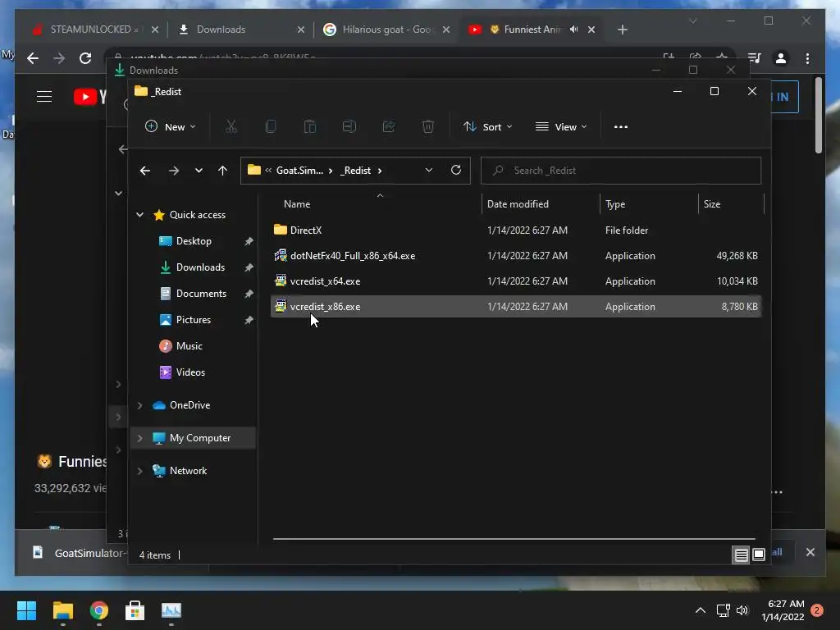Open Desktop in Quick access

[x=194, y=241]
